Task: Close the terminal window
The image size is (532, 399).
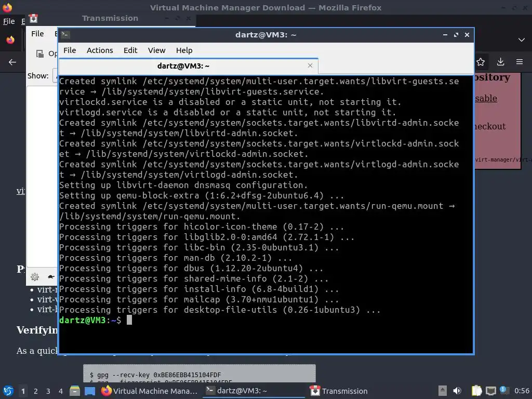Action: (x=467, y=35)
